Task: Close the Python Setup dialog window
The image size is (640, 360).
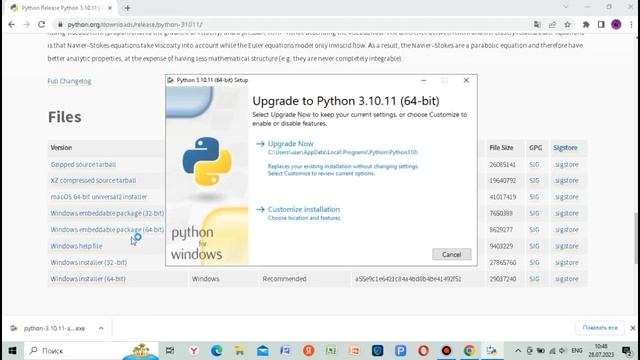Action: pyautogui.click(x=466, y=80)
